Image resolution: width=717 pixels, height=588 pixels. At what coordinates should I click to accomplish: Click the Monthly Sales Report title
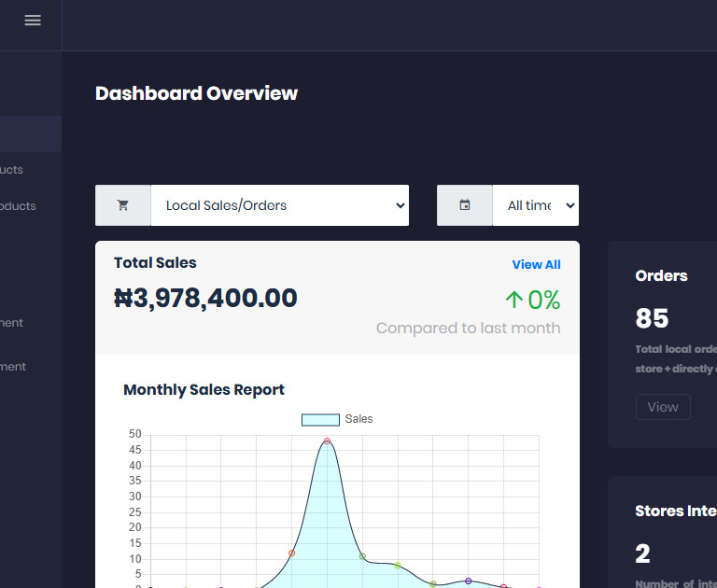point(204,390)
